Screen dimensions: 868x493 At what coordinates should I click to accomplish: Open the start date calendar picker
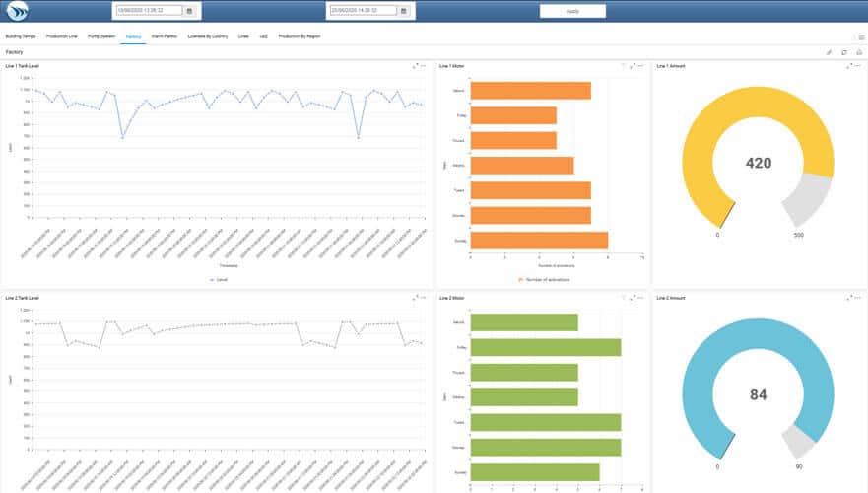tap(189, 11)
